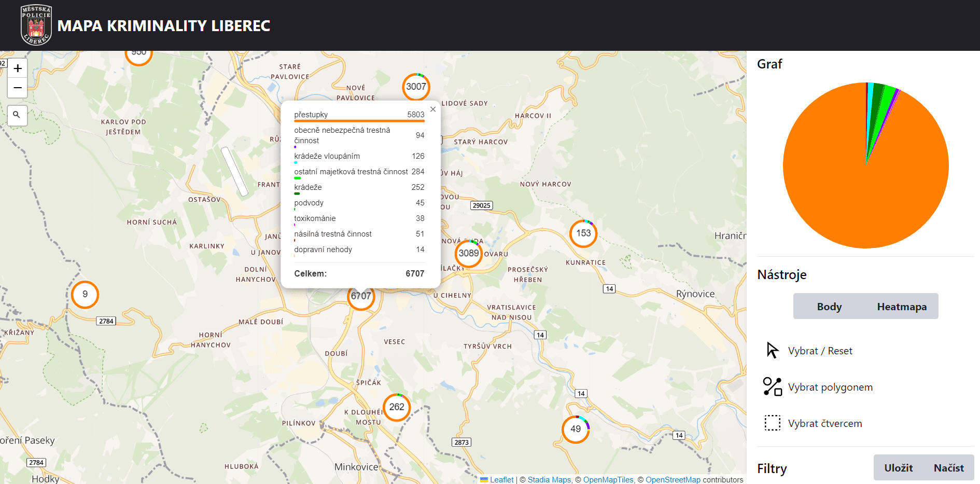Activate the Vybrat čtvercem selection tool
Viewport: 980px width, 484px height.
[824, 423]
